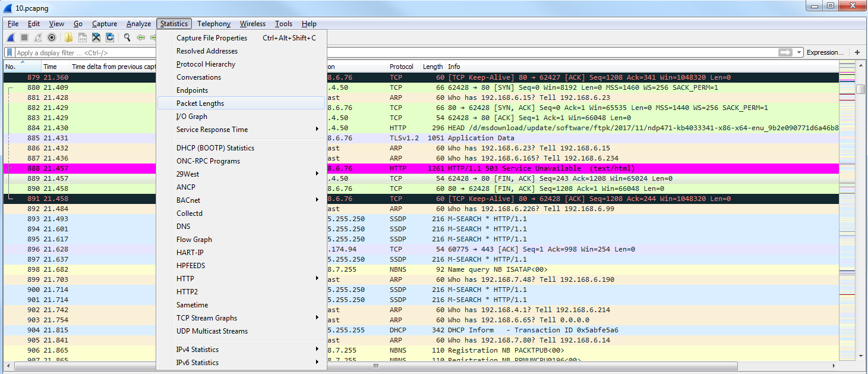Open a capture file via folder icon

(68, 37)
